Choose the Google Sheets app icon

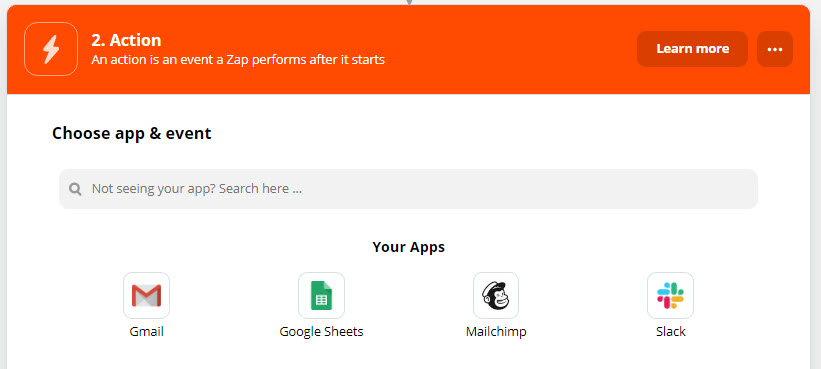[321, 295]
